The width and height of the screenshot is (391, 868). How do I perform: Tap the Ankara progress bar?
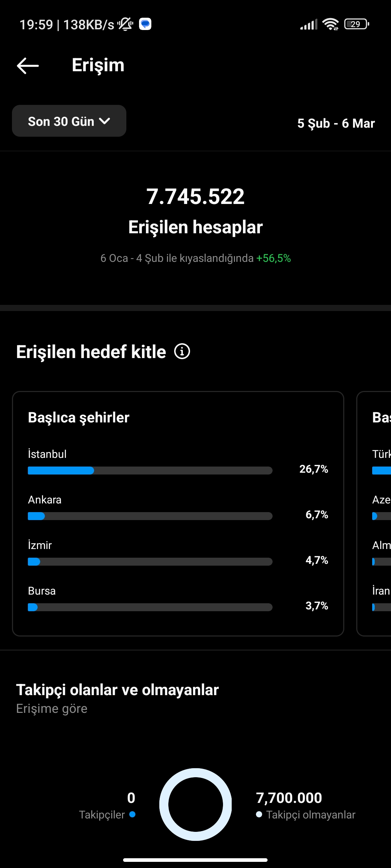tap(150, 516)
